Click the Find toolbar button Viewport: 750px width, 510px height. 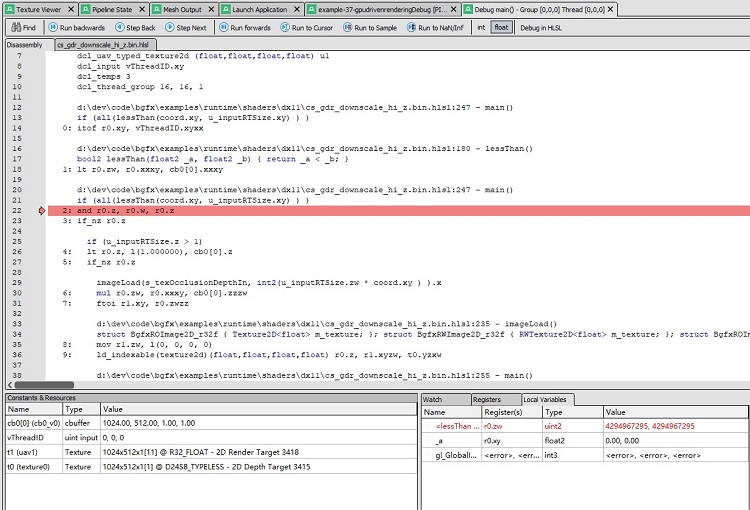pos(22,28)
